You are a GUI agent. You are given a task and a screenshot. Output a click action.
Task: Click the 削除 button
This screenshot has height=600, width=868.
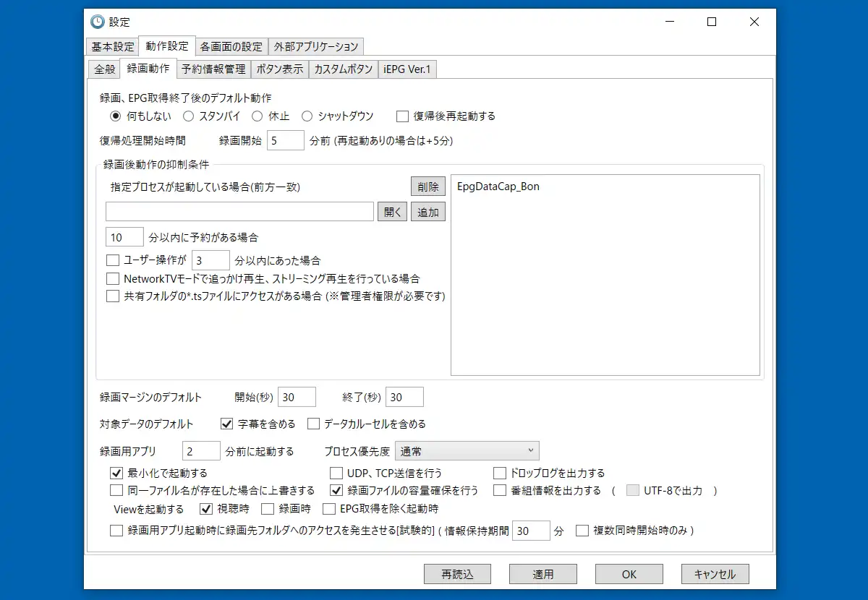[428, 187]
